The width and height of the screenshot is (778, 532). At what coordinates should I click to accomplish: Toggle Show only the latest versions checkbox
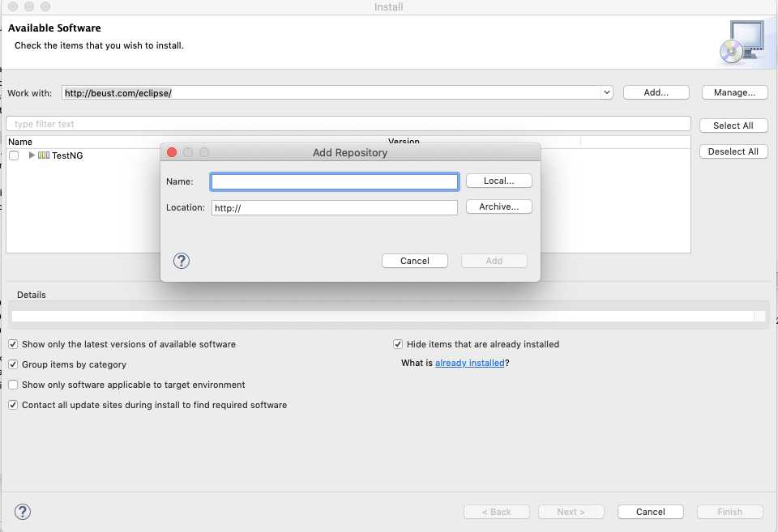[14, 344]
